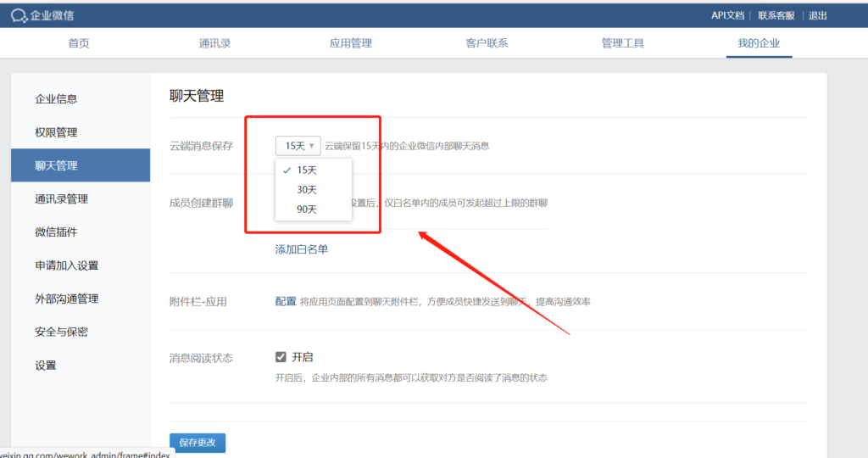
Task: Select the 30天 retention option
Action: pyautogui.click(x=307, y=190)
